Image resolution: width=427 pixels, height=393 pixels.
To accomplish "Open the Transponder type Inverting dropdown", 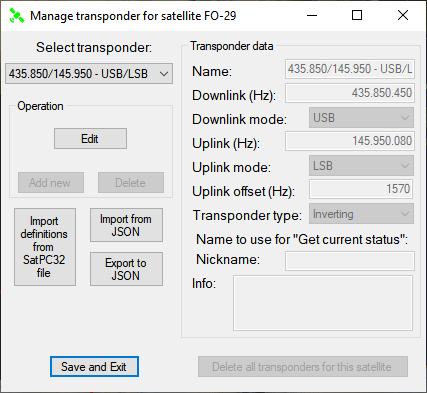I will (x=361, y=214).
